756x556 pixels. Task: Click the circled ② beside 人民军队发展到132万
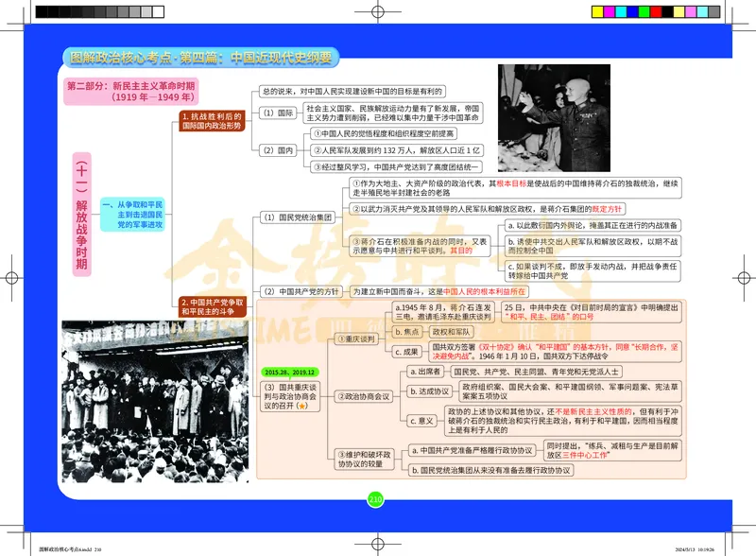point(317,151)
